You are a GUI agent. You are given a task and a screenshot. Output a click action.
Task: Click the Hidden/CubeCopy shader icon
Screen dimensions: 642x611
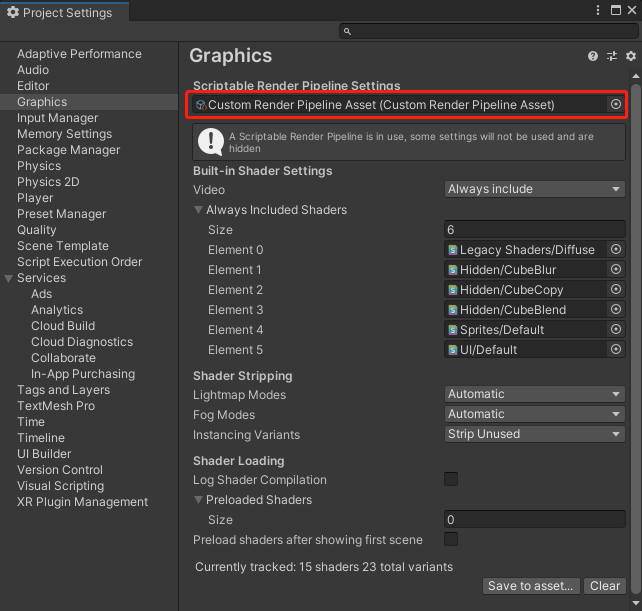point(452,290)
